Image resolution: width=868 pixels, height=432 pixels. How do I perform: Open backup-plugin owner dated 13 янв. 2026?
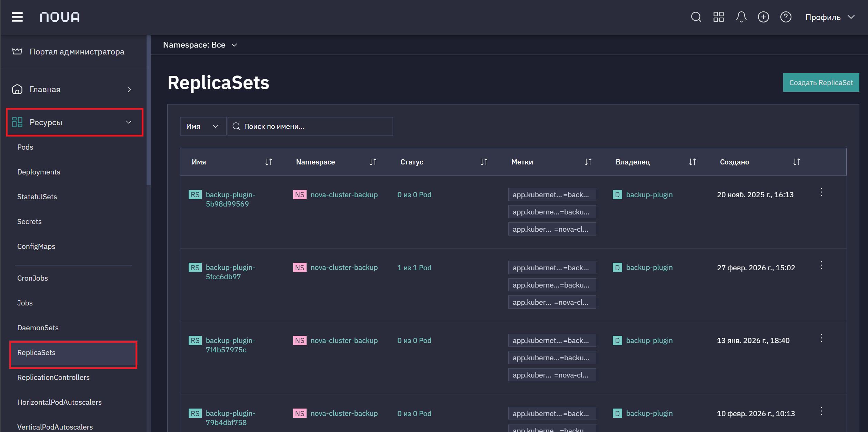click(649, 341)
